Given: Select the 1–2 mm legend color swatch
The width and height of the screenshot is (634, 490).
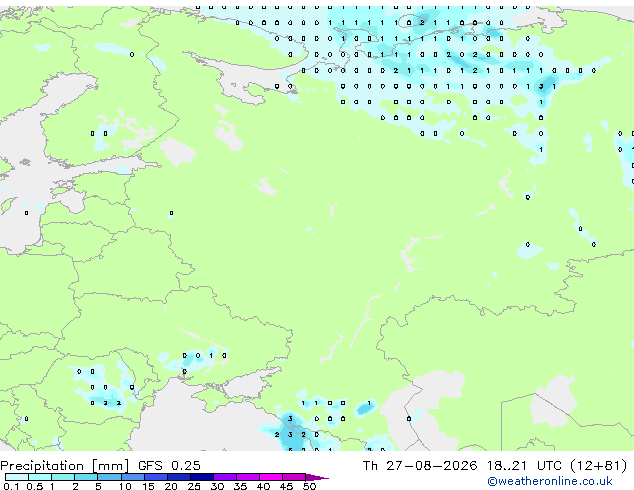Looking at the screenshot, I should click(63, 477).
